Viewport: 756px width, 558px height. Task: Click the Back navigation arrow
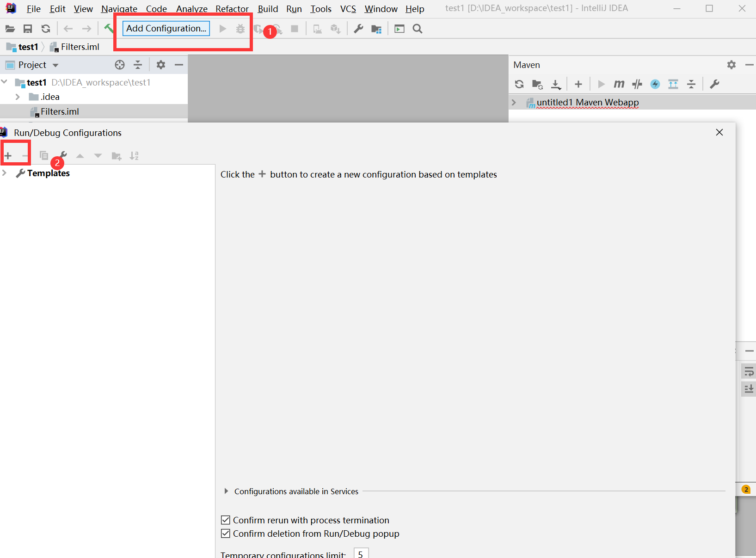[68, 29]
